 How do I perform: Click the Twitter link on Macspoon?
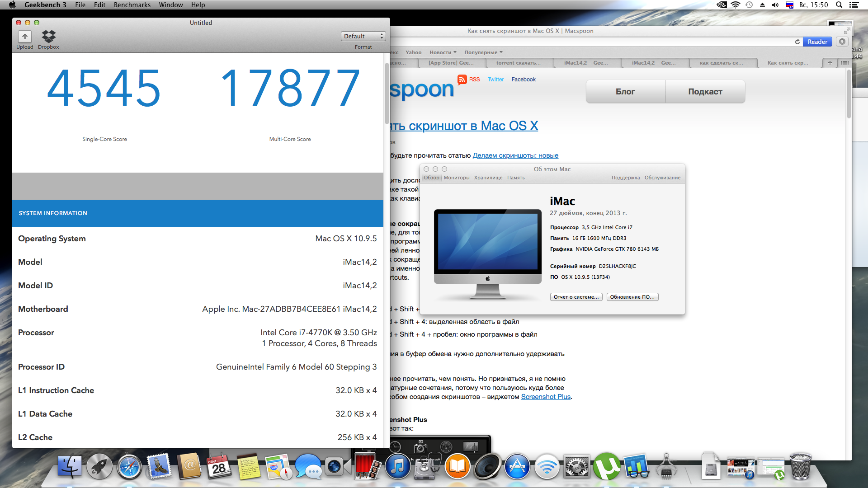pyautogui.click(x=495, y=80)
